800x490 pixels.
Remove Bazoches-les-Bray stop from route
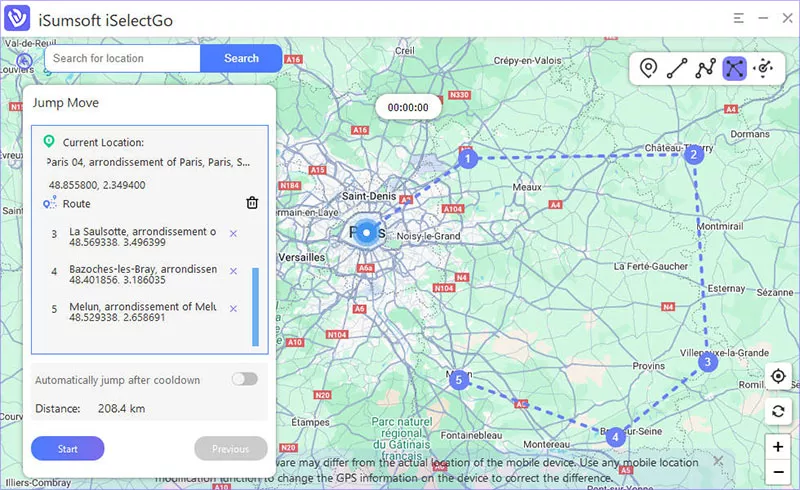coord(233,271)
